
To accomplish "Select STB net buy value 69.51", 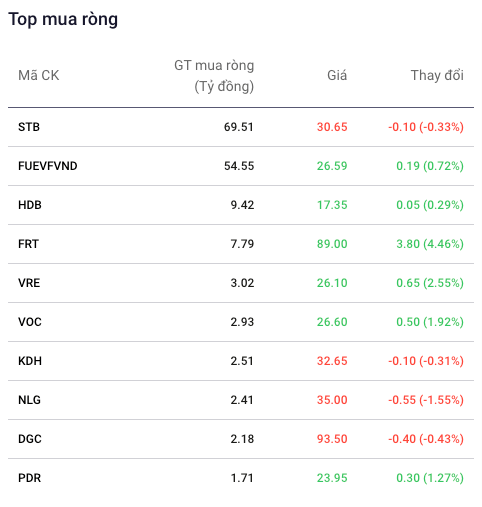I will (x=239, y=127).
